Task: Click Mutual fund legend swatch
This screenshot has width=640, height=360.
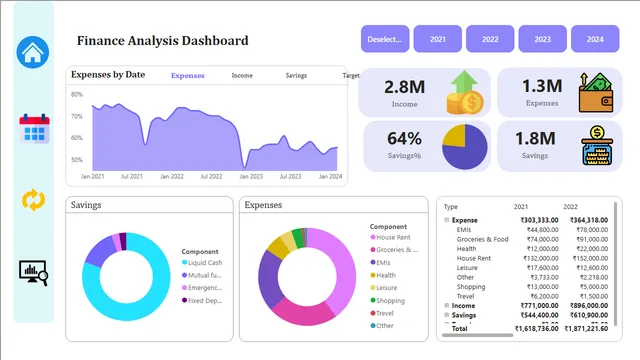Action: 184,275
